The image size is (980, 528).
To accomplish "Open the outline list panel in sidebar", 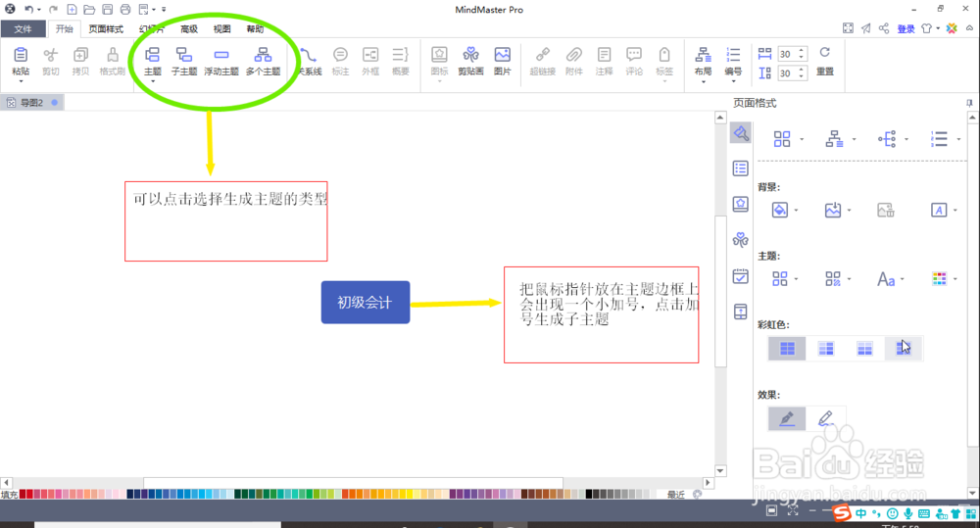I will click(741, 168).
